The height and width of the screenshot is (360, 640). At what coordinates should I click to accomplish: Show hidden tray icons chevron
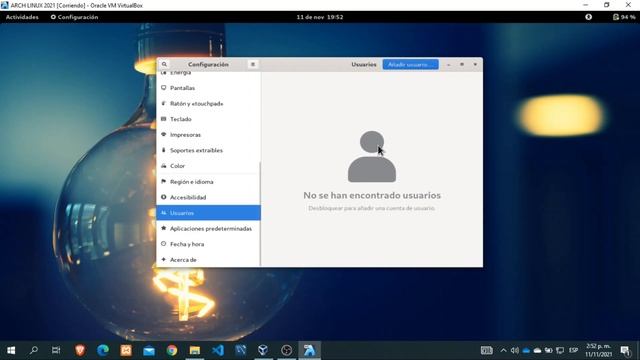(503, 350)
